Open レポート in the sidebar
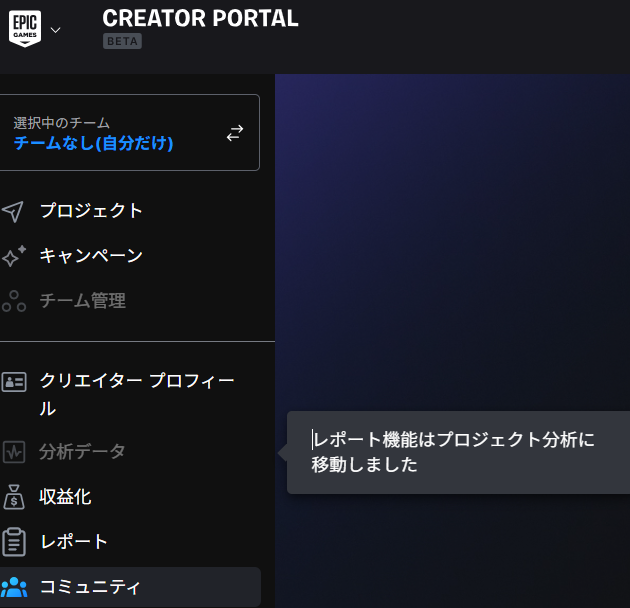 (74, 542)
